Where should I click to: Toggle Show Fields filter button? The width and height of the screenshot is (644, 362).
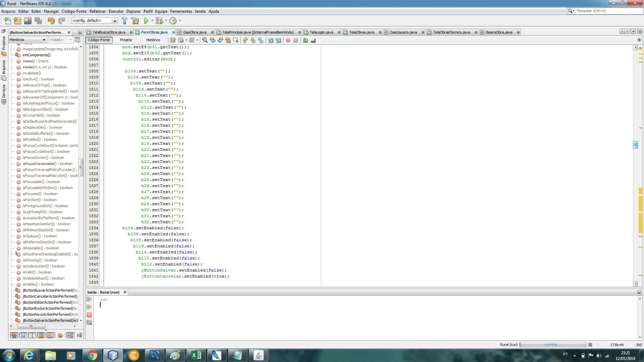pos(23,335)
